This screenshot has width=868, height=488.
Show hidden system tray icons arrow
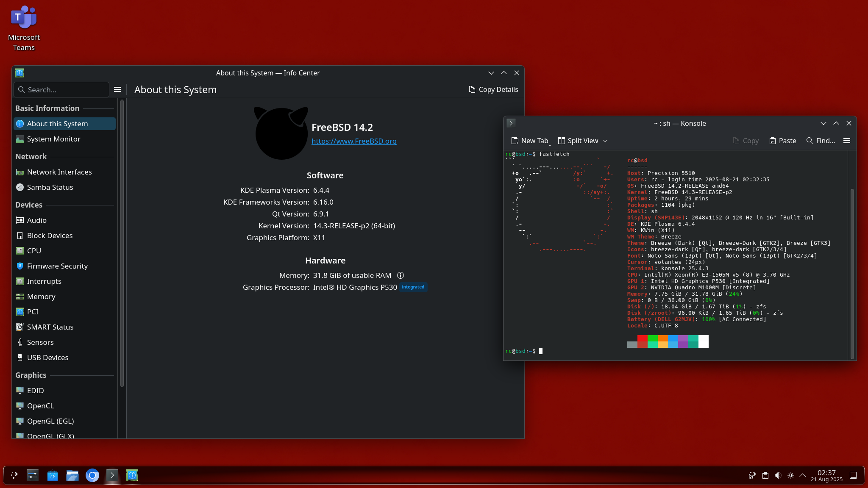[x=803, y=475]
